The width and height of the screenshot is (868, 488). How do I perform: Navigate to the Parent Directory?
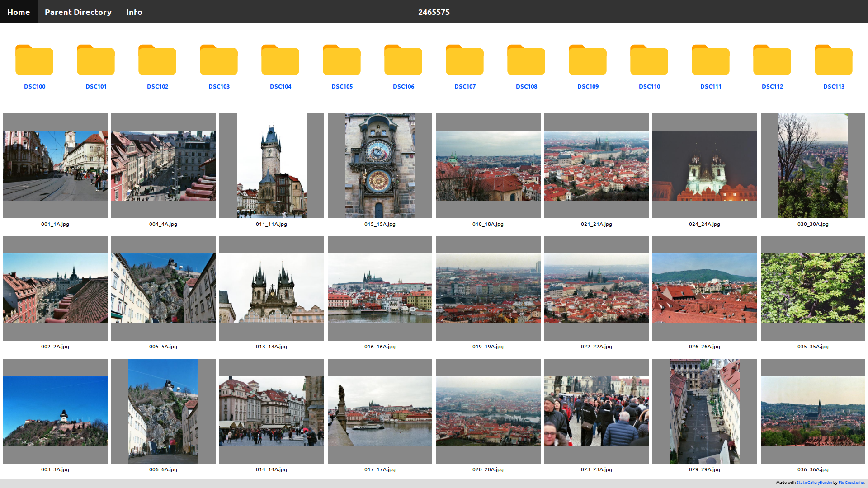coord(78,12)
